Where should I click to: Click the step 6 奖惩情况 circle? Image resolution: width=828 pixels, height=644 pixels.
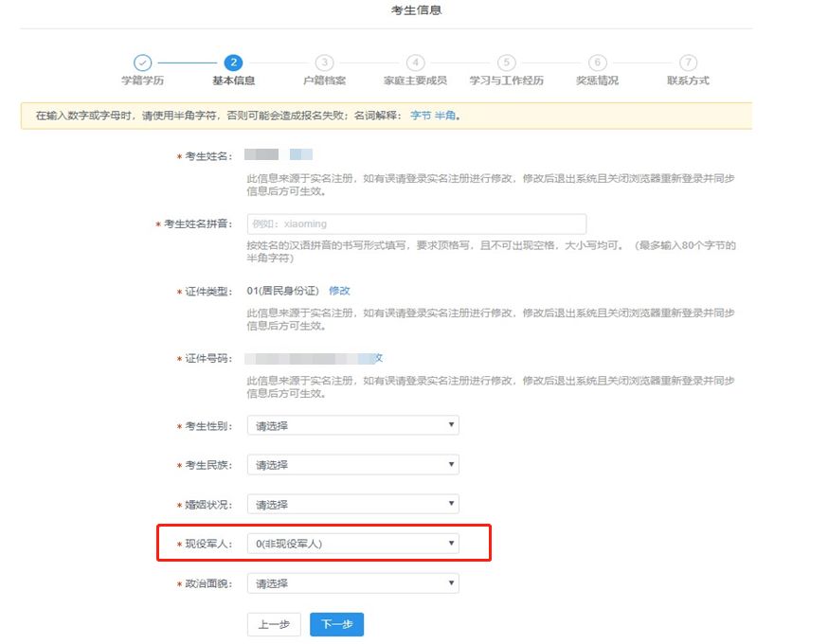click(597, 63)
